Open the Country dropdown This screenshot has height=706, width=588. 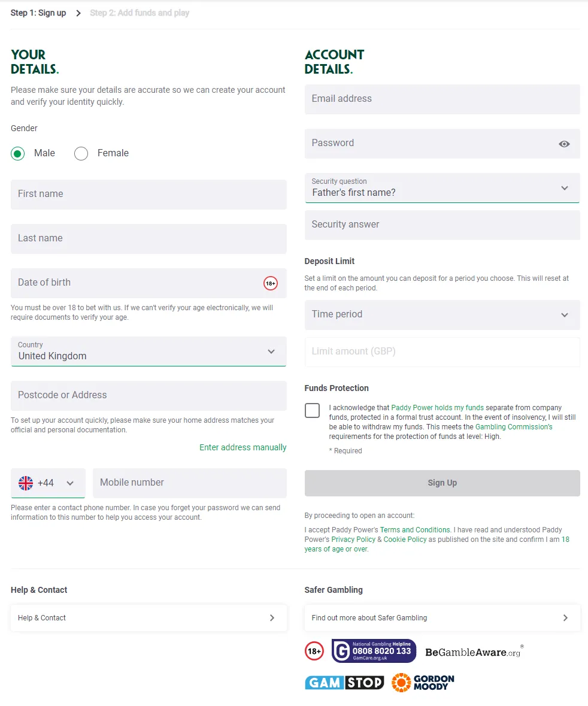(271, 352)
